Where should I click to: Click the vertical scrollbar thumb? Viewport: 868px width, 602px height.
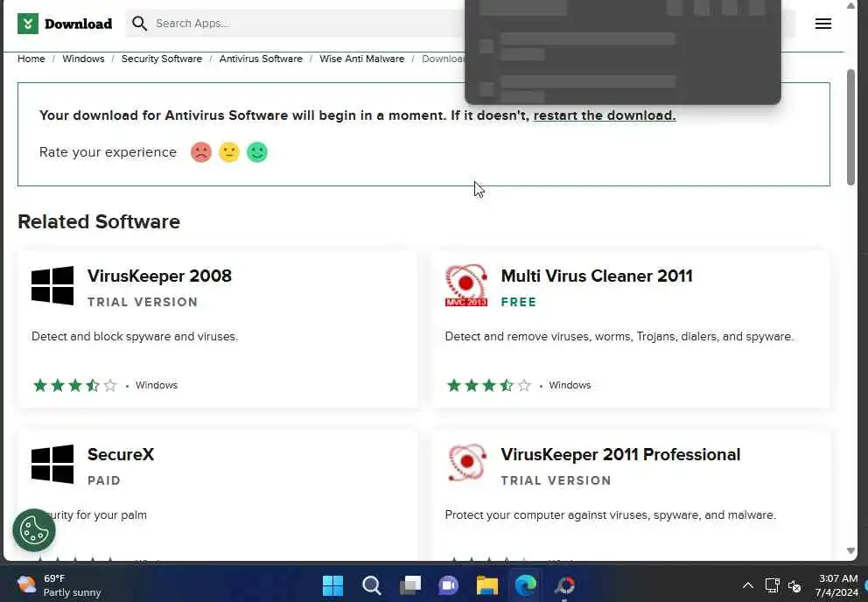coord(850,128)
